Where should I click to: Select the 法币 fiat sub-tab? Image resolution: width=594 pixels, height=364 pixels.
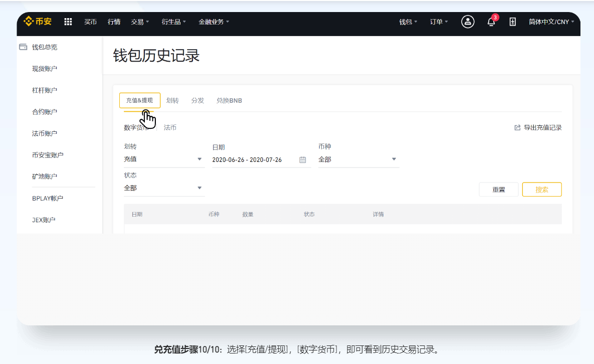(x=170, y=128)
